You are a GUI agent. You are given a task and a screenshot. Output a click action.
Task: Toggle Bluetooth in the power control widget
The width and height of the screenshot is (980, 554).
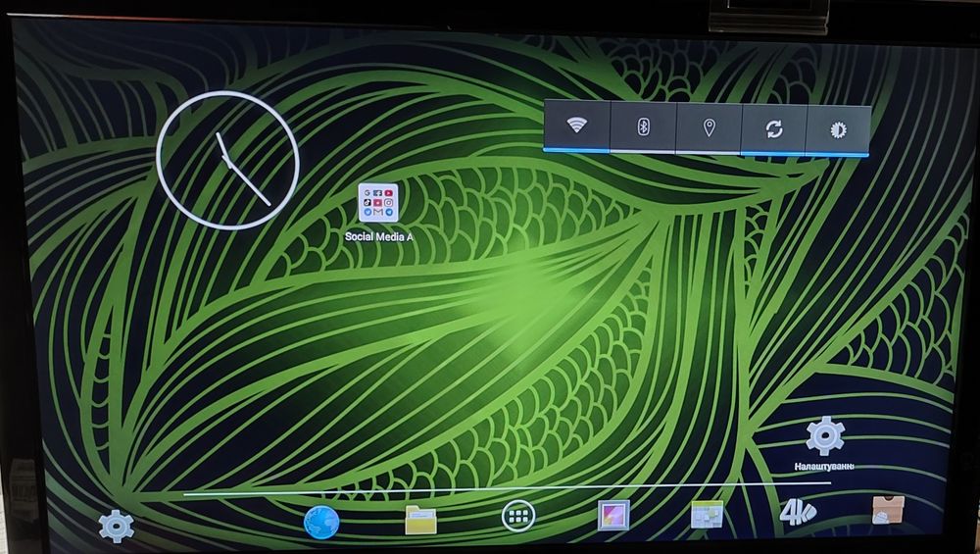point(643,126)
